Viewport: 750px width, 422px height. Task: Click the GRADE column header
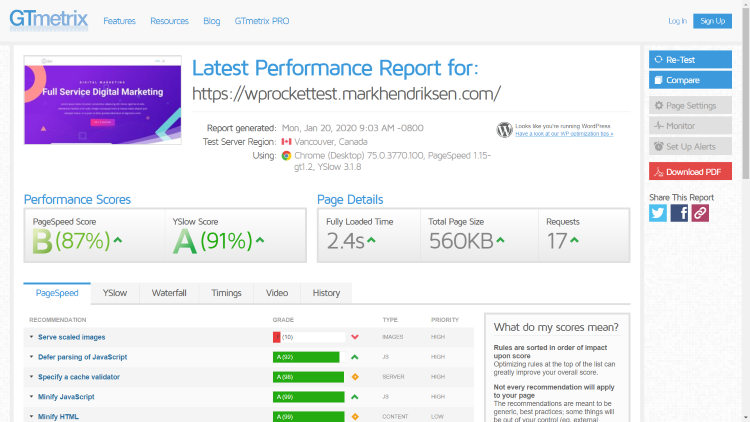[283, 320]
